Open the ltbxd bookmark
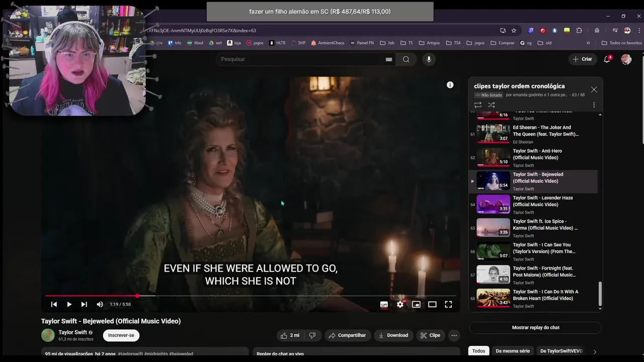Screen dimensions: 644x362 point(195,43)
